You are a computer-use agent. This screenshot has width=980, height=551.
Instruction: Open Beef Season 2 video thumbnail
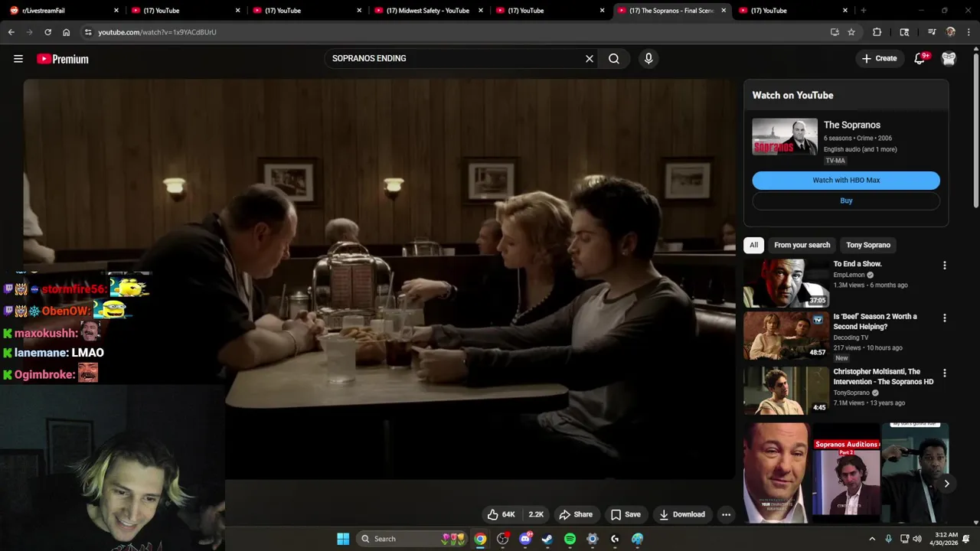(x=786, y=335)
